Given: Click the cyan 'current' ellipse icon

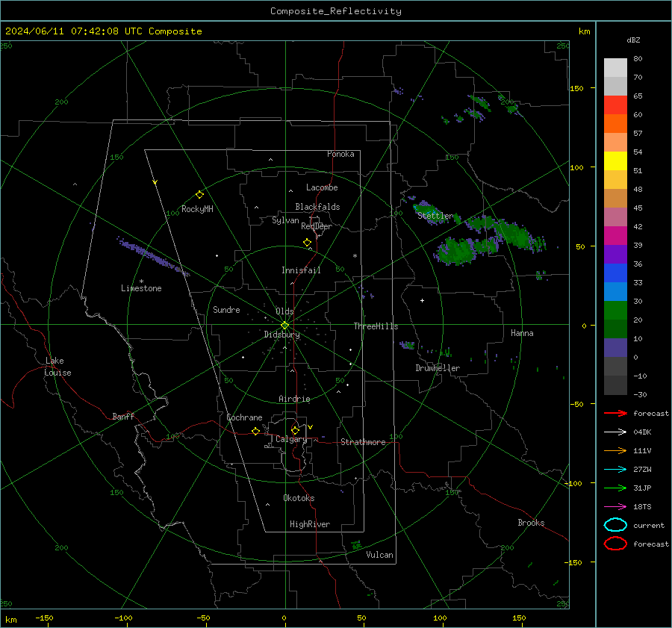Looking at the screenshot, I should tap(615, 525).
